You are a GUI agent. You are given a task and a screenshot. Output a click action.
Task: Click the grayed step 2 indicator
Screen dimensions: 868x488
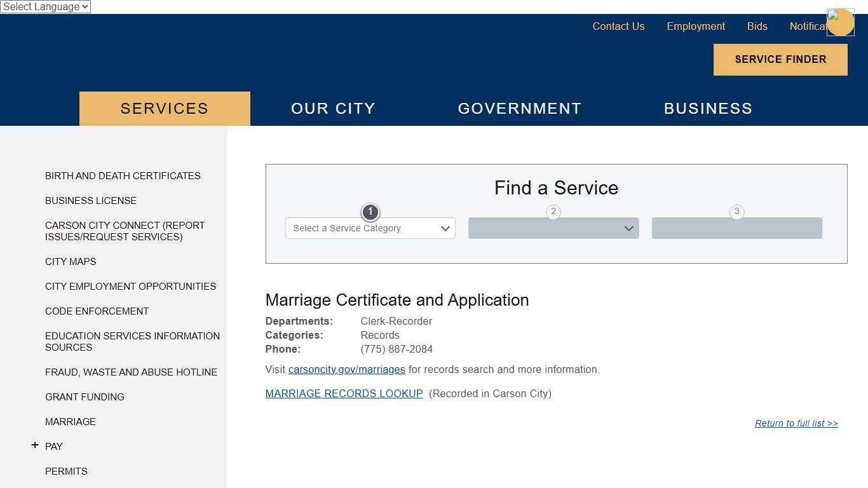[x=553, y=212]
